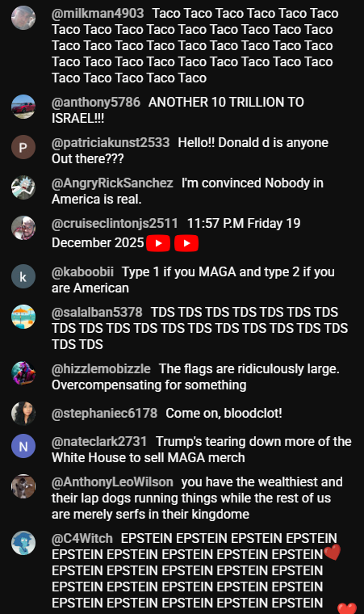Viewport: 364px width, 614px height.
Task: Open C4Witch's blue character avatar
Action: click(x=23, y=543)
